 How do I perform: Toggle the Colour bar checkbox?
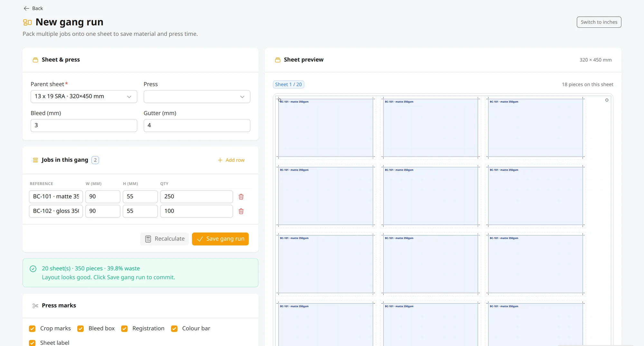tap(174, 329)
